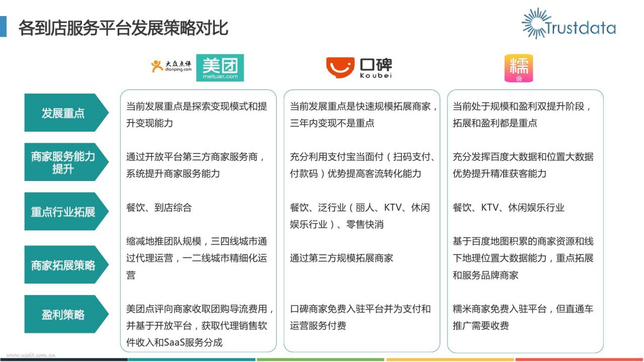
Task: Click text 基于百度地图积累的商家资源和线
Action: 523,241
